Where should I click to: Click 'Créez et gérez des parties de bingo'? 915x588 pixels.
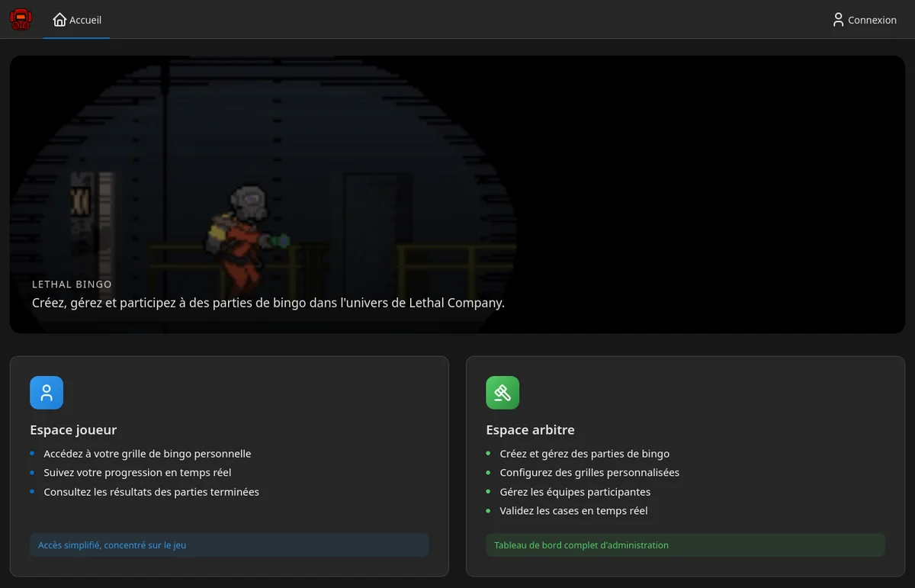(x=585, y=454)
